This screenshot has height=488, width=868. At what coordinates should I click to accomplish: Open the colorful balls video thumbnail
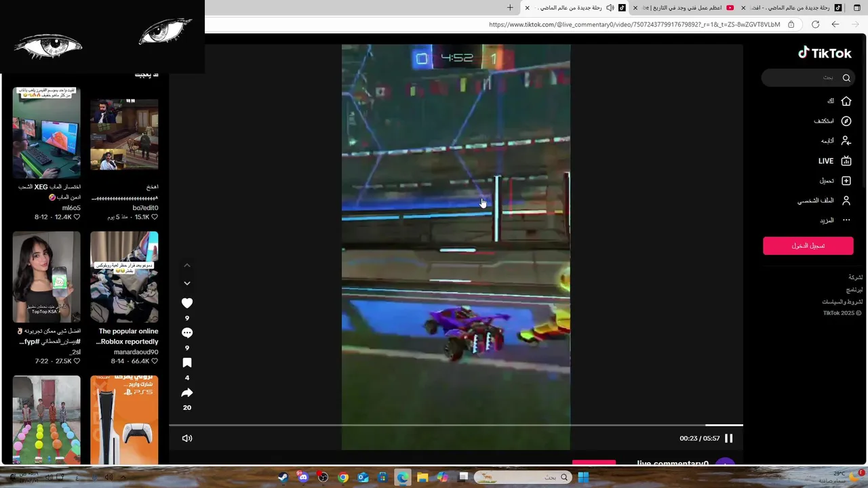click(x=46, y=420)
